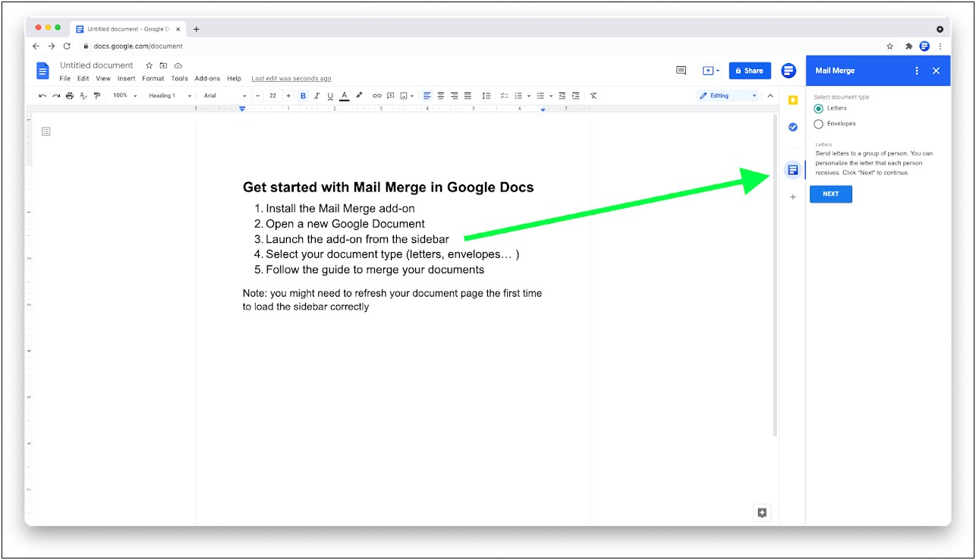Open the bulleted list options arrow
Screen dimensions: 976x560
point(551,96)
